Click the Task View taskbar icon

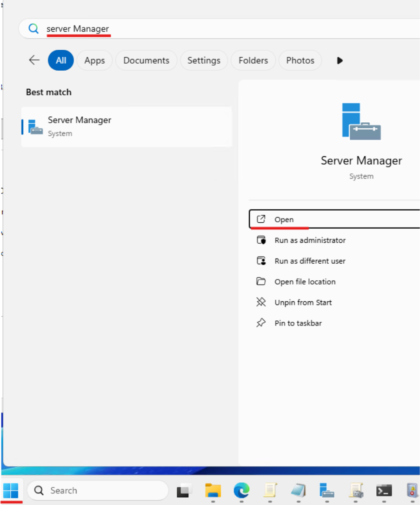tap(184, 491)
